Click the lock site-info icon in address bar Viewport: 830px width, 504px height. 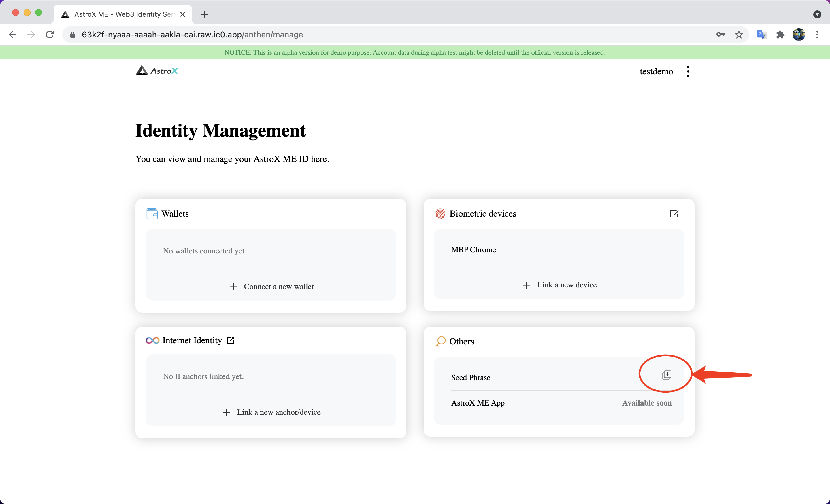pos(72,35)
